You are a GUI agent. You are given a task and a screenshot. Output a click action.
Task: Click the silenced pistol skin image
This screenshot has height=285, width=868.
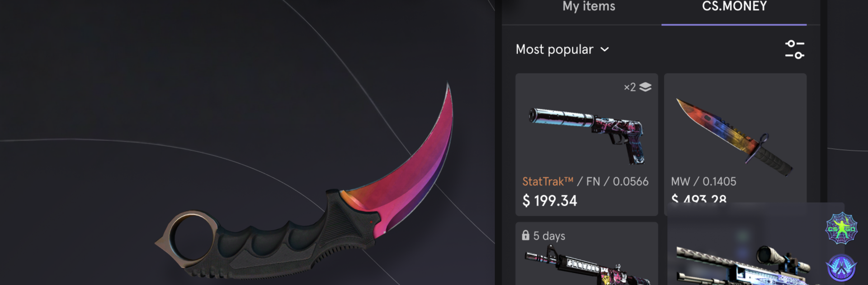587,133
